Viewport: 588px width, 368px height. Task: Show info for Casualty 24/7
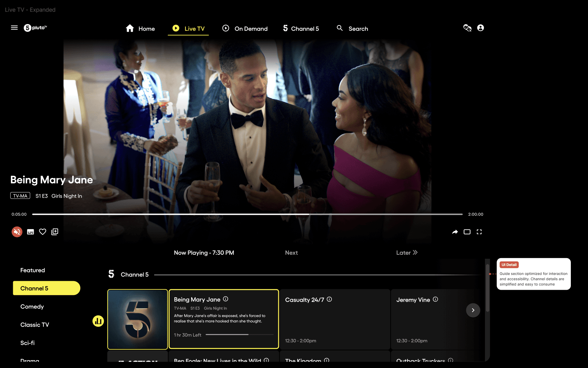329,299
